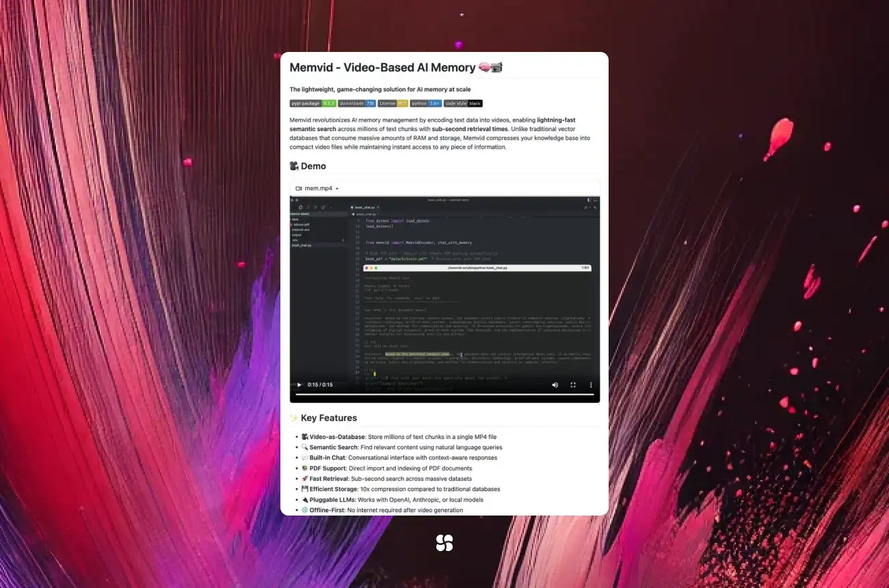Click the 'Fast Retrieval' feature line
Screen dimensions: 889x588
(386, 479)
